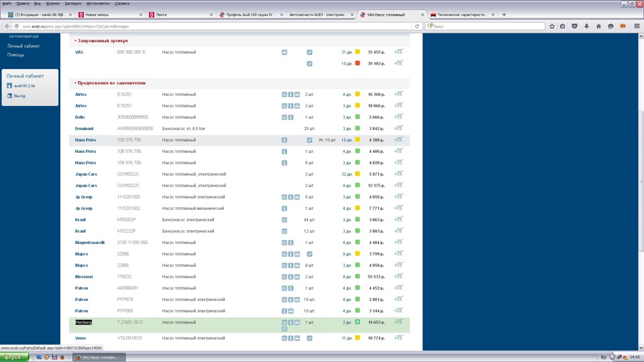Add the Dello 2 666 р. pump to cart
This screenshot has width=644, height=362.
398,117
